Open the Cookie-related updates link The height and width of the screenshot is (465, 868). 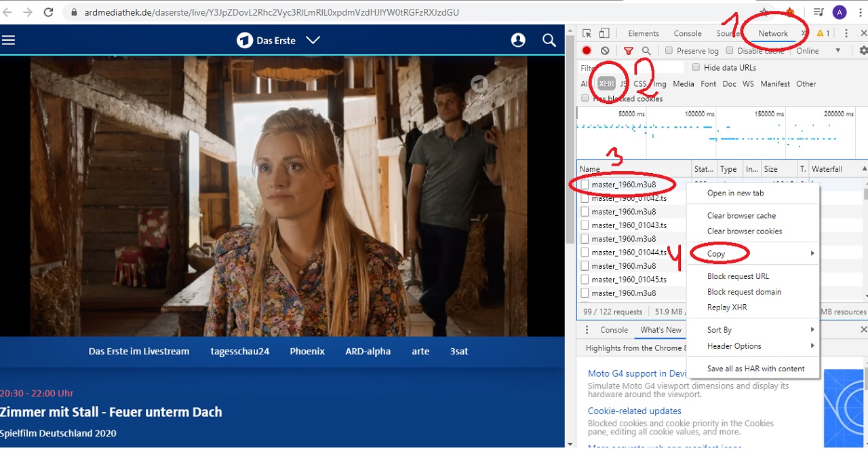634,411
